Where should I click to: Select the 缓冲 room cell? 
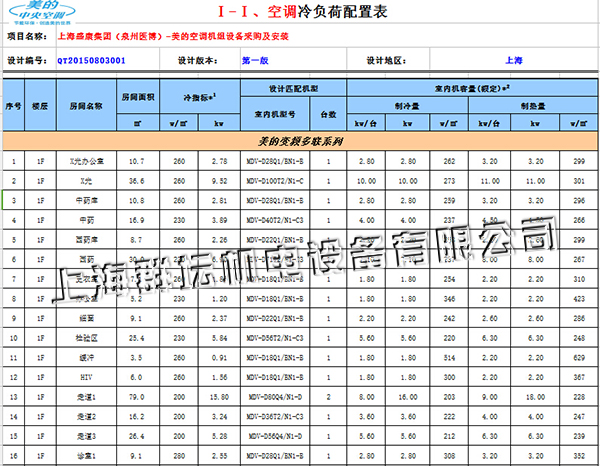coord(86,358)
